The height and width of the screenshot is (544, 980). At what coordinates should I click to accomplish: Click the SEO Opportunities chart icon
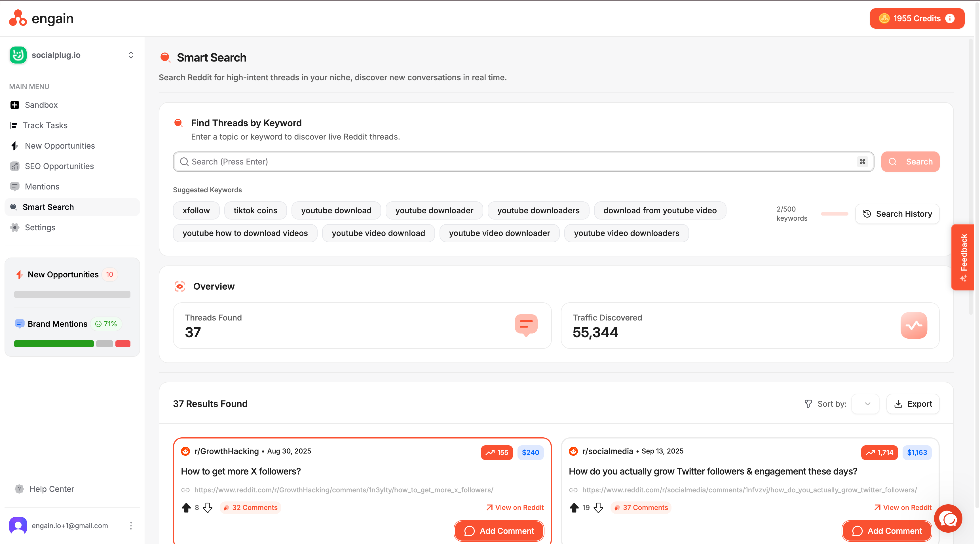(x=14, y=166)
